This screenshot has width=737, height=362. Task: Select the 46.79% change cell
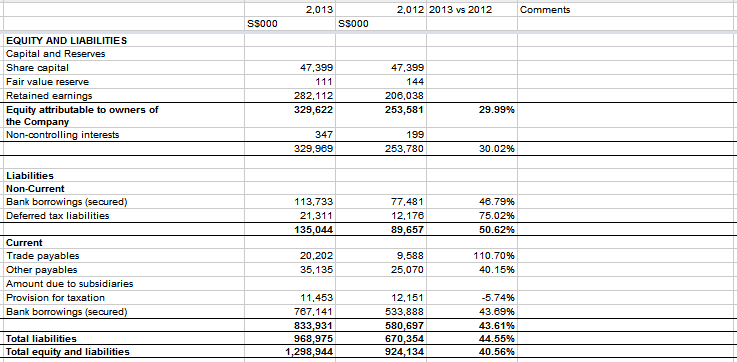point(472,202)
